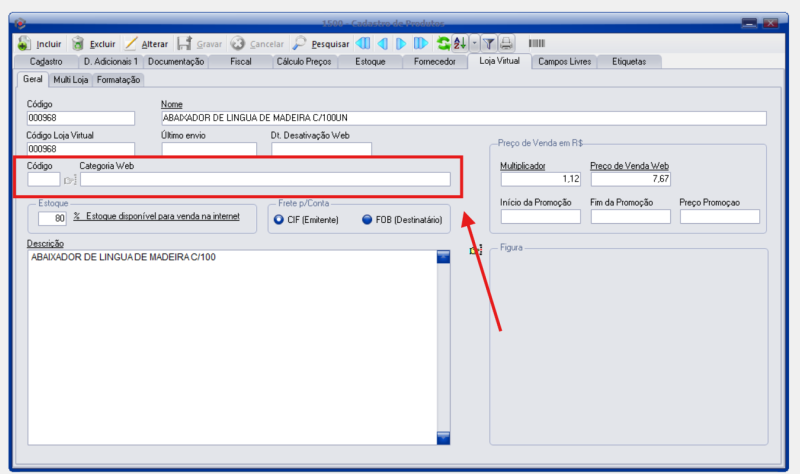Open the Categoria Web lookup icon

pyautogui.click(x=70, y=181)
